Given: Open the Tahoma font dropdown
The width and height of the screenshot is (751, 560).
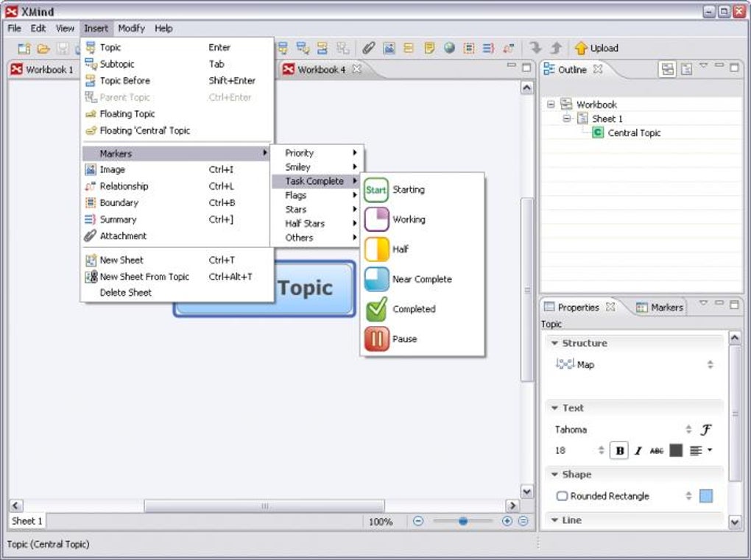Looking at the screenshot, I should click(688, 429).
